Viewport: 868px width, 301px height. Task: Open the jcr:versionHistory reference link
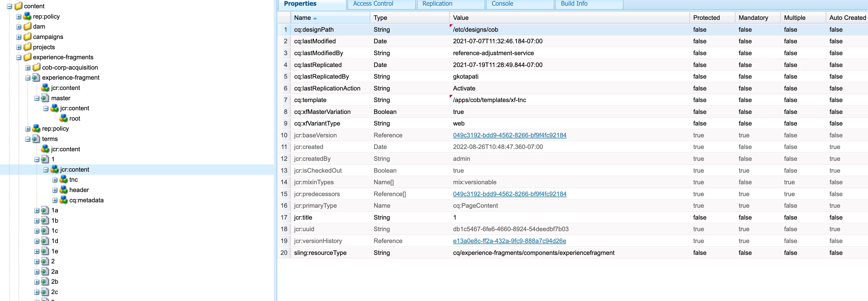509,241
